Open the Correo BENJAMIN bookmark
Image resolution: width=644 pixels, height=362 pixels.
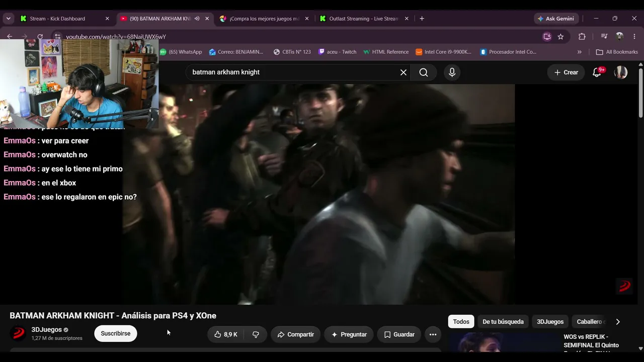[x=236, y=52]
